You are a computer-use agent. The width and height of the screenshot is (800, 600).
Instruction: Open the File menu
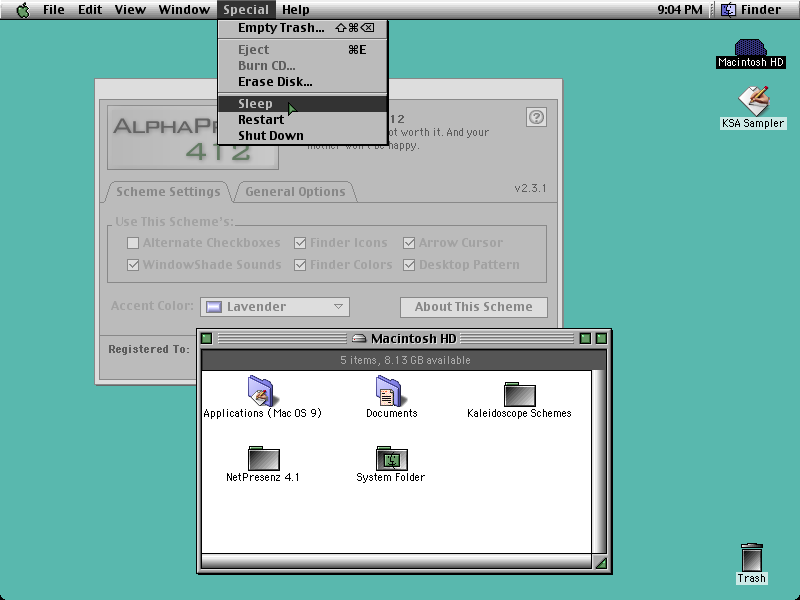(x=54, y=10)
